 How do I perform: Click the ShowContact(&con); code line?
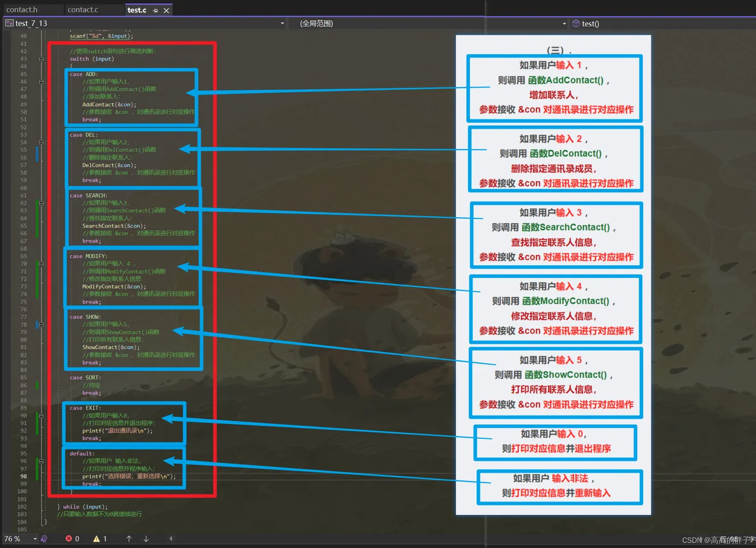(x=111, y=347)
